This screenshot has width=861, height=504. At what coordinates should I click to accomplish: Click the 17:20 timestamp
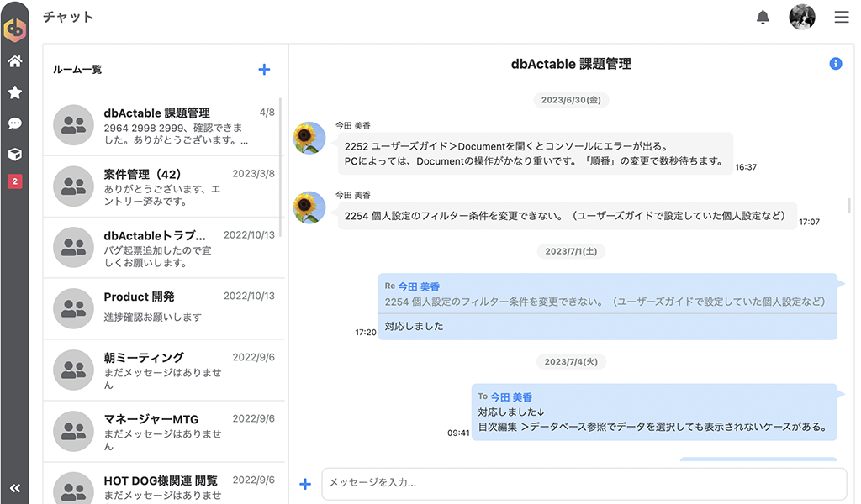(x=366, y=333)
